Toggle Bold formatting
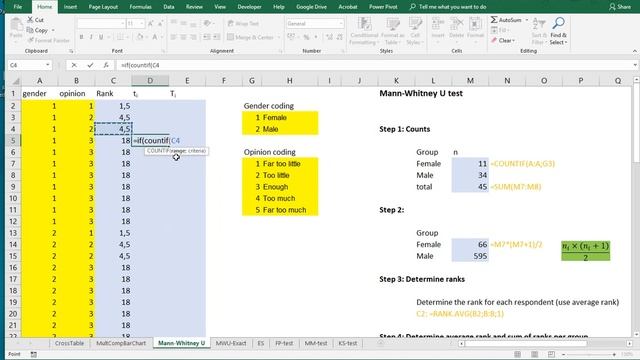 81,37
